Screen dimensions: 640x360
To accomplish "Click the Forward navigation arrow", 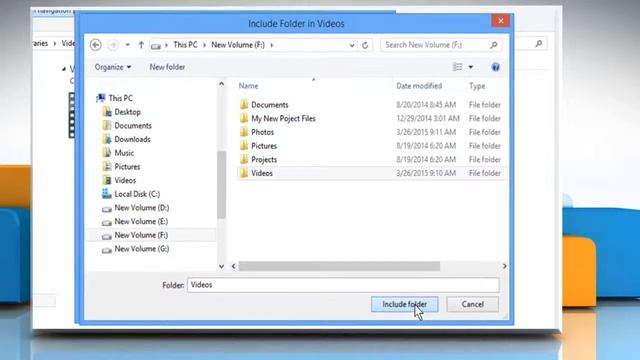I will pyautogui.click(x=113, y=45).
